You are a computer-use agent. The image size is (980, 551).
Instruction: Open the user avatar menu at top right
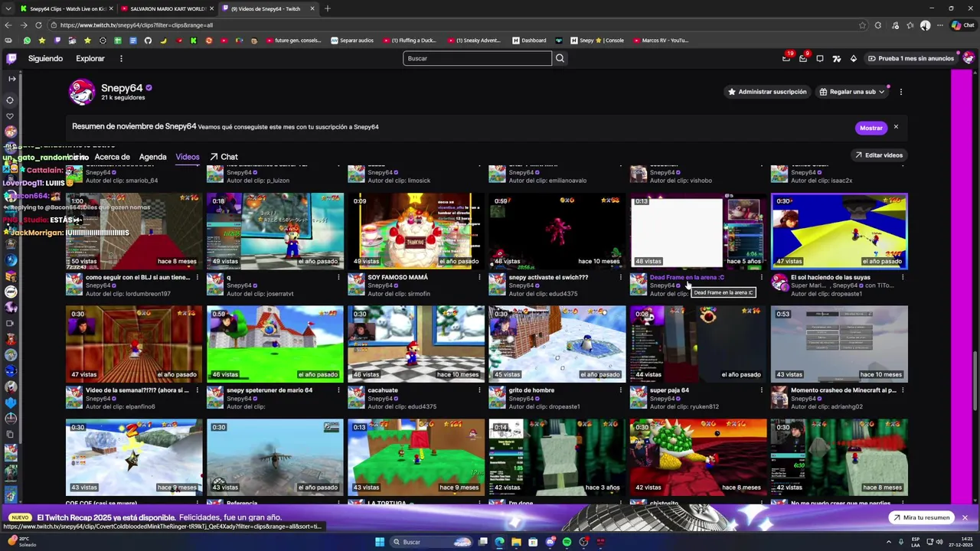coord(969,58)
